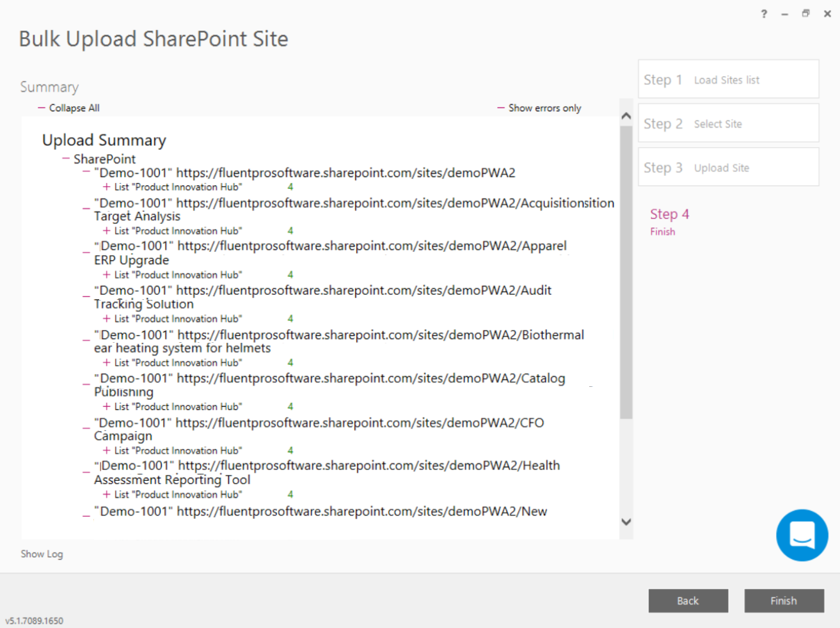Viewport: 840px width, 628px height.
Task: Click the help question mark icon
Action: [764, 13]
